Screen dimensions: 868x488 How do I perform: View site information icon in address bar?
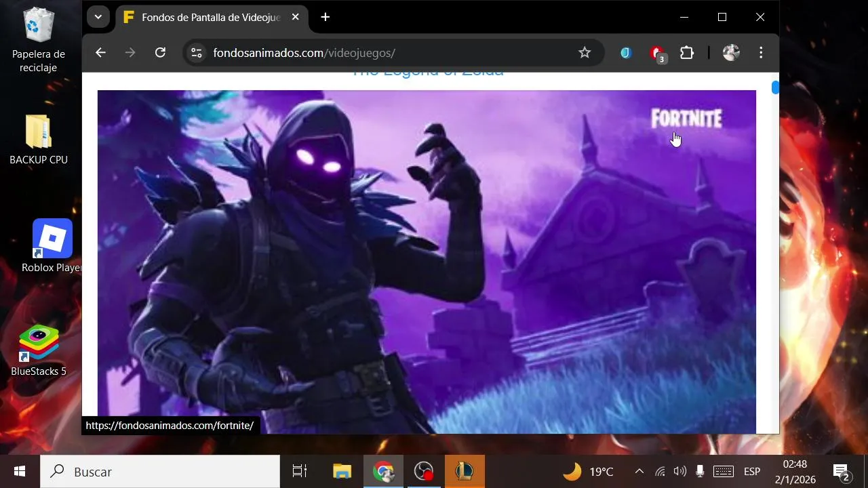click(197, 53)
